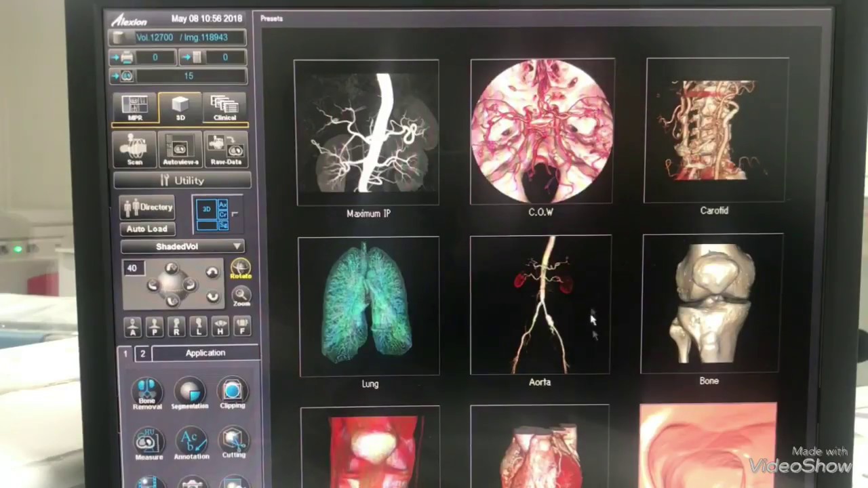
Task: Set Right view with the R button
Action: 176,327
